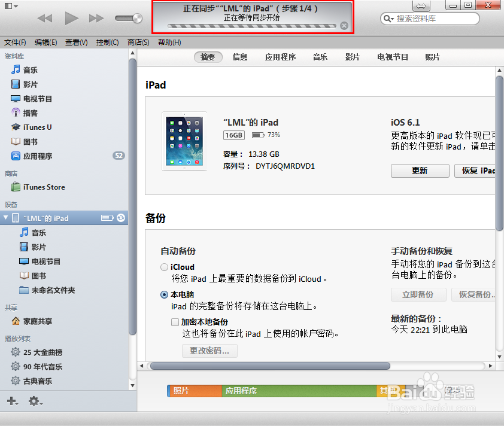Click sidebar scrollbar up arrow

pyautogui.click(x=132, y=53)
